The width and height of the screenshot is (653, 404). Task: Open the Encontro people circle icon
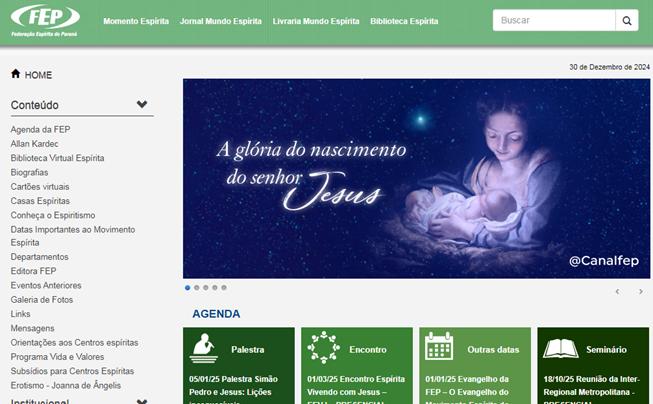pos(323,347)
